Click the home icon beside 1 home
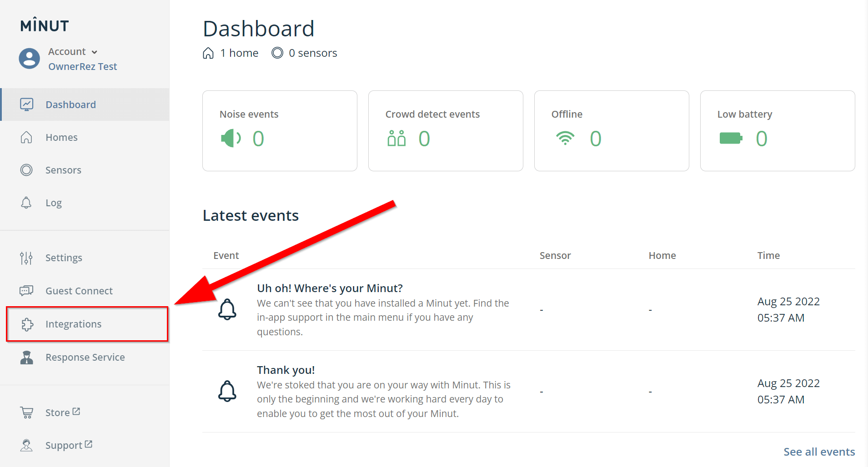This screenshot has width=868, height=467. 208,53
